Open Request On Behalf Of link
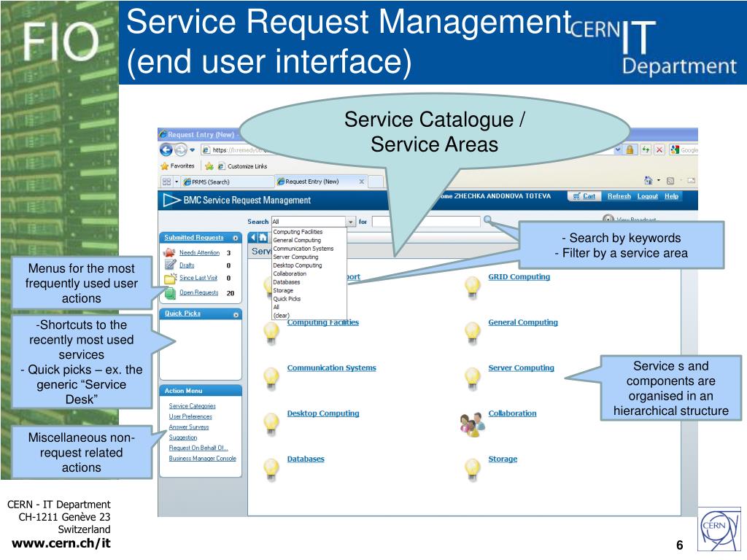747x560 pixels. [198, 448]
